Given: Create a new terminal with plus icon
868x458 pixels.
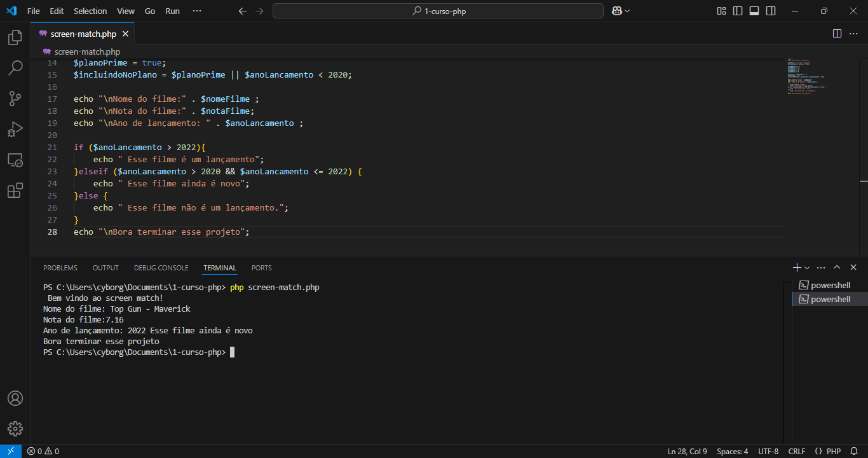Looking at the screenshot, I should (797, 268).
